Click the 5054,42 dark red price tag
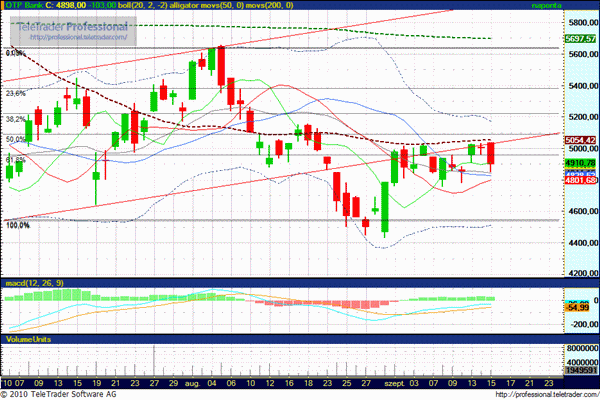The image size is (600, 400). tap(579, 141)
